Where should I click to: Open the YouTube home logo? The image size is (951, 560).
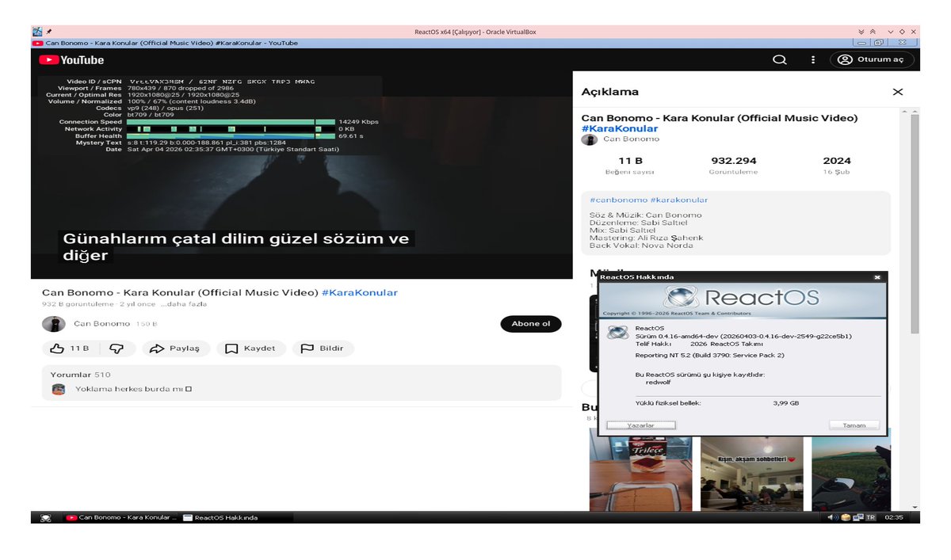pos(71,60)
